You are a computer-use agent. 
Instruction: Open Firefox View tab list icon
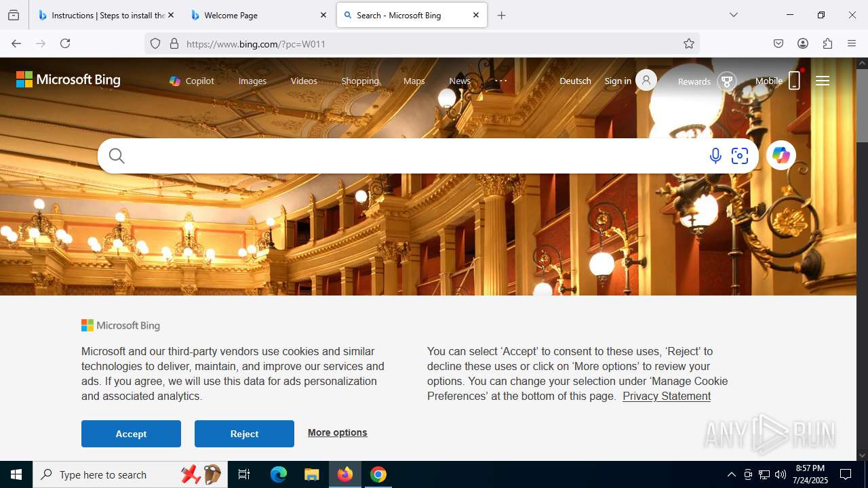14,15
